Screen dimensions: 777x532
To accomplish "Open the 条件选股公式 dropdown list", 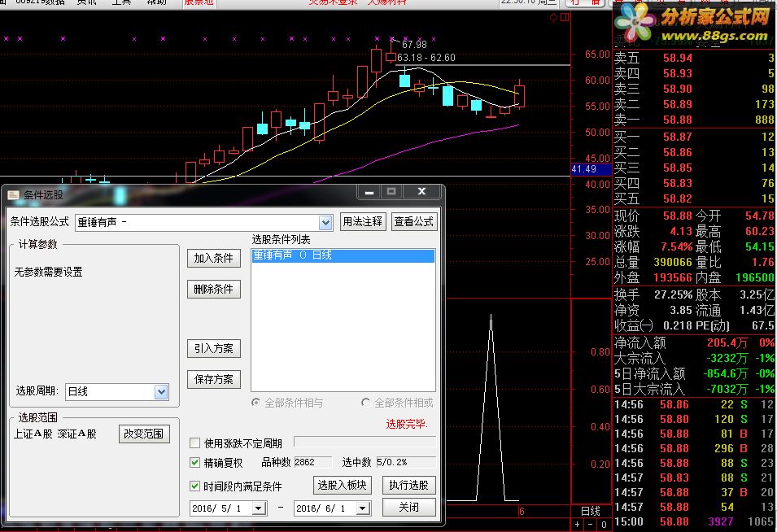I will click(x=325, y=223).
